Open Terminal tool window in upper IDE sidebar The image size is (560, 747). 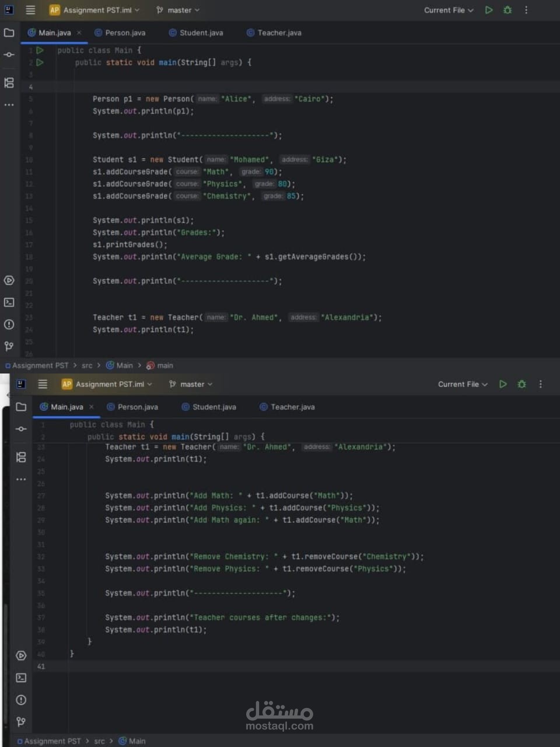point(9,302)
